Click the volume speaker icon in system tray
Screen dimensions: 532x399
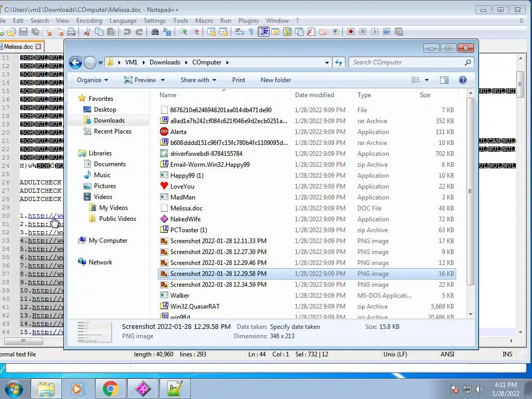[479, 389]
